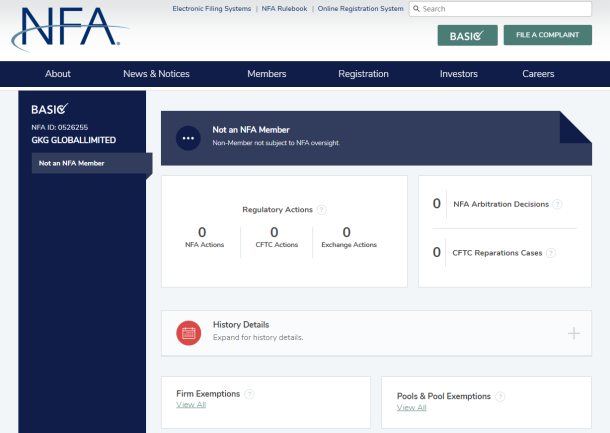The image size is (610, 433).
Task: Open the Members menu
Action: coord(267,74)
